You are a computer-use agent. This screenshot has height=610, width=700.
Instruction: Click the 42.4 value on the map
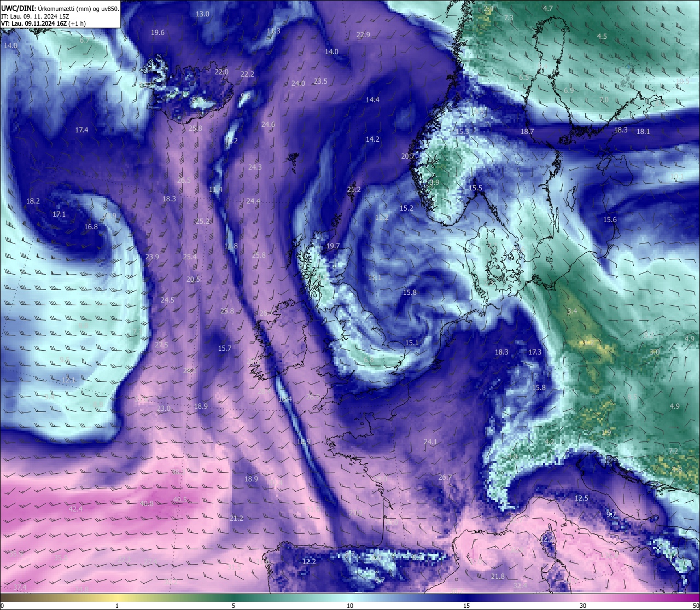pos(75,509)
